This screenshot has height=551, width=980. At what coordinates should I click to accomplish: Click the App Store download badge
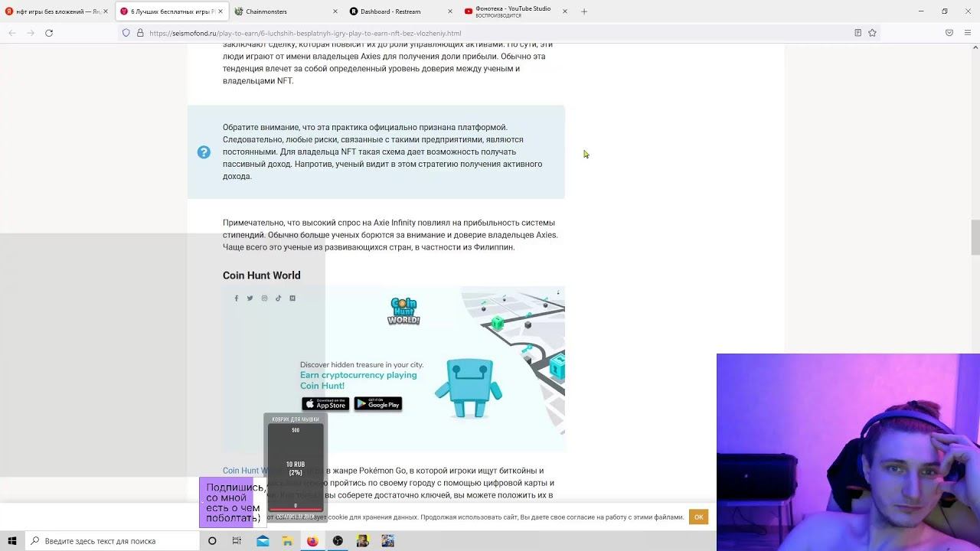[325, 404]
